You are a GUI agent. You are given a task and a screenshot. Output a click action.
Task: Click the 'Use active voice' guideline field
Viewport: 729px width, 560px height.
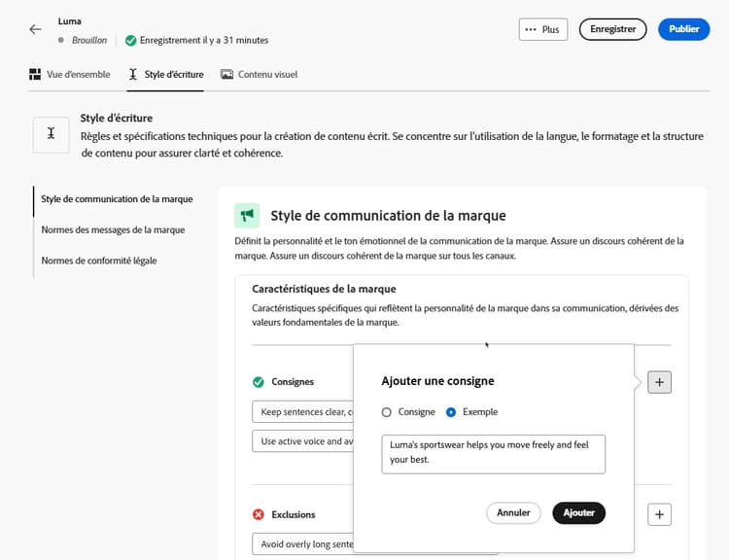303,441
